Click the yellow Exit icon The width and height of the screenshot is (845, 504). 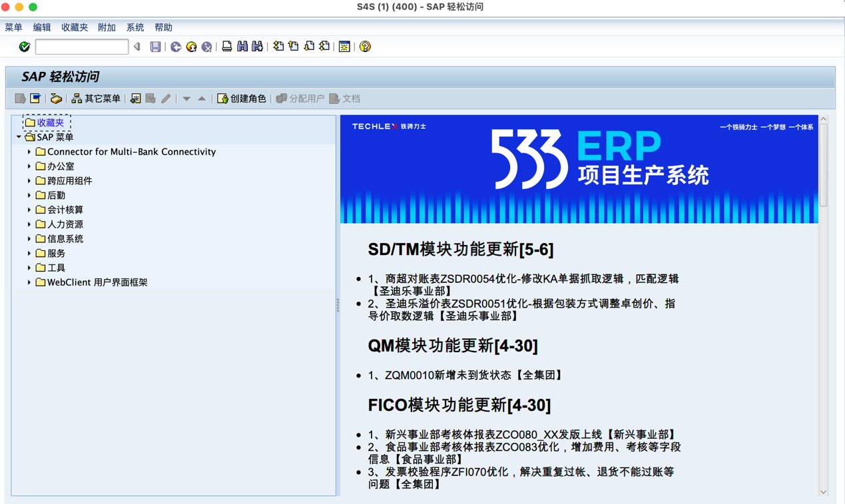pyautogui.click(x=192, y=47)
